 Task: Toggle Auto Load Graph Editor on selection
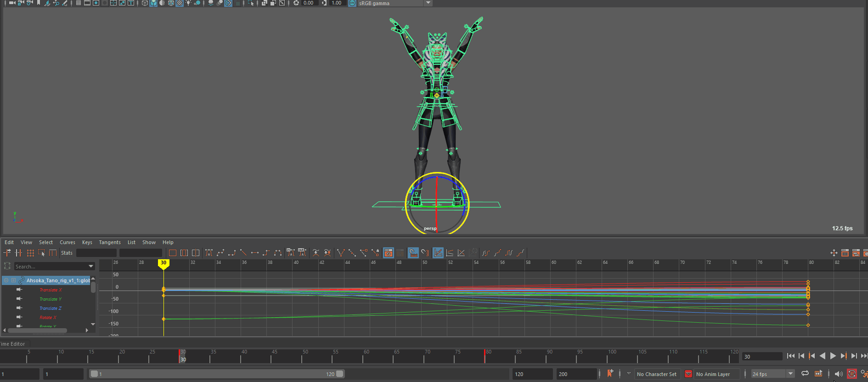(389, 253)
